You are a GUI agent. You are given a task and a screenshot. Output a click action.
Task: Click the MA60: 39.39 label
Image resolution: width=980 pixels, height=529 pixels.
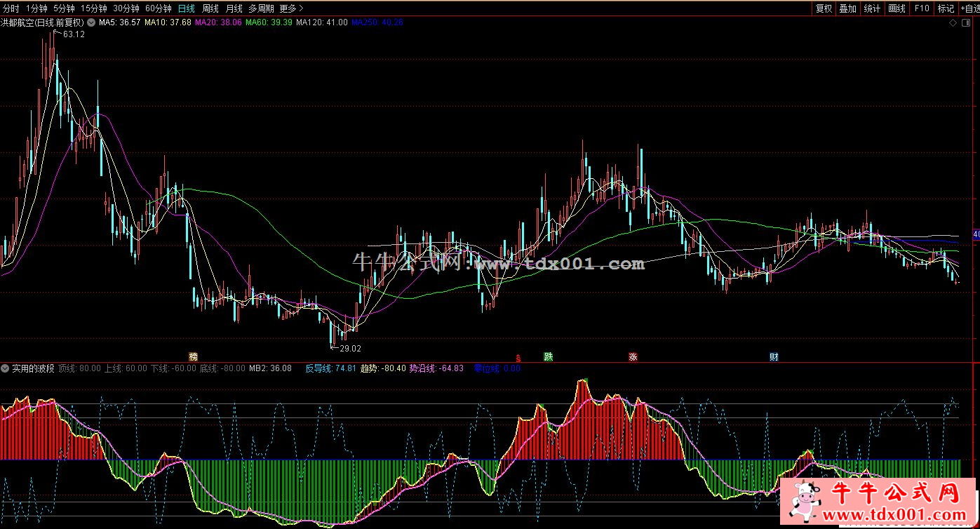269,22
